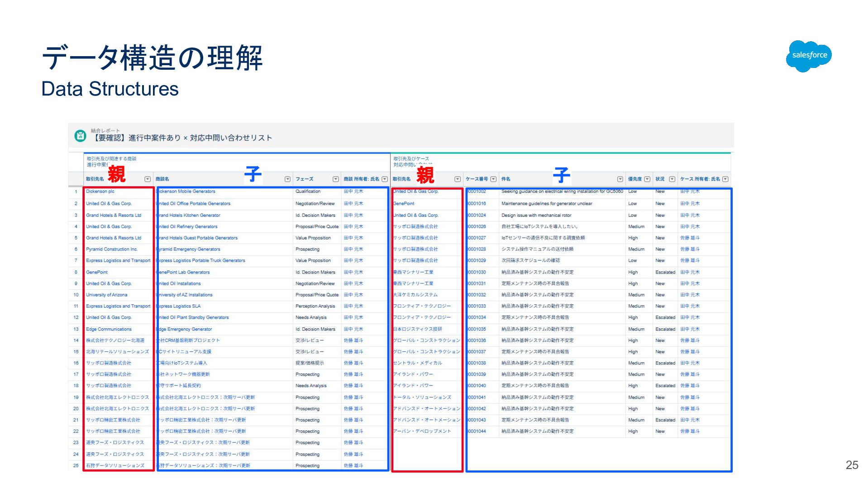Open the 取引先名 column menu in the cases block

click(x=458, y=179)
